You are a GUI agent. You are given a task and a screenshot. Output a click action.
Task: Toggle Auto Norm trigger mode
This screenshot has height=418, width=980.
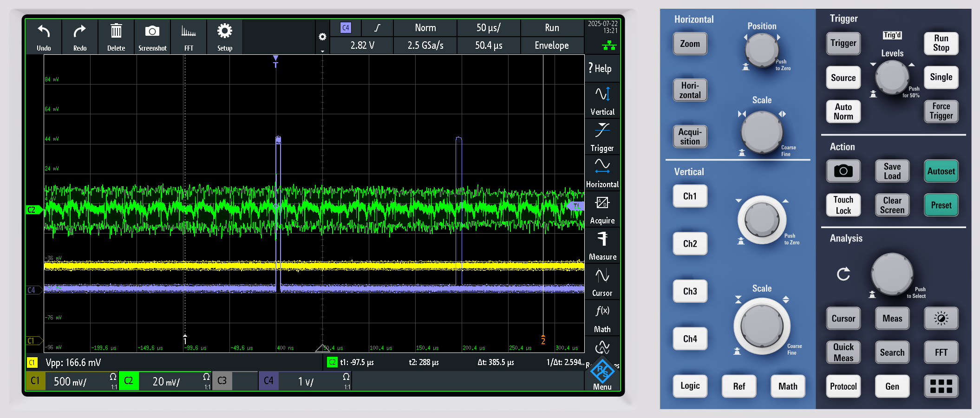coord(843,111)
